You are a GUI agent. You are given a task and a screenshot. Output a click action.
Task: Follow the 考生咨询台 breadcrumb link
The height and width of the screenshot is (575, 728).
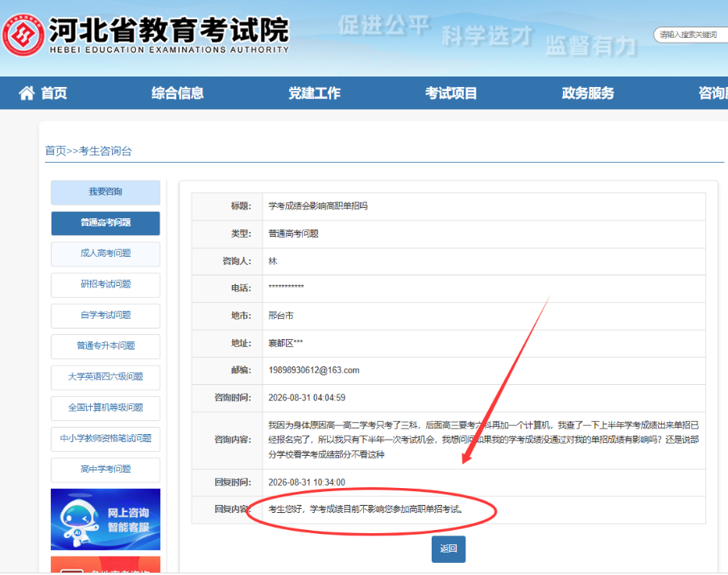tap(105, 151)
